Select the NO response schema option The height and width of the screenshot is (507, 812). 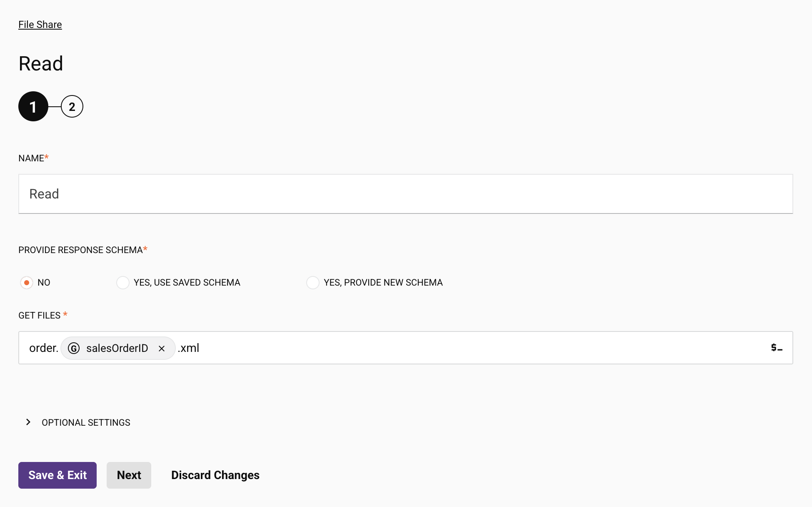[27, 282]
